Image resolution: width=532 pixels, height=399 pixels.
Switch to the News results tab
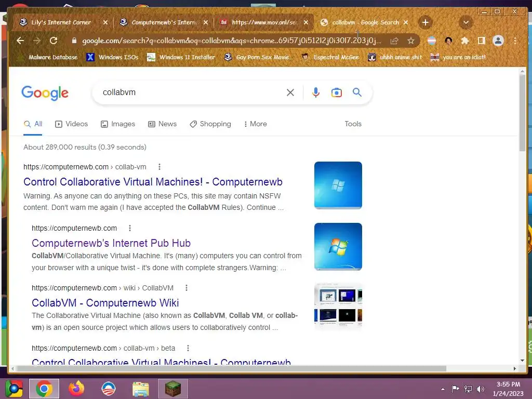point(162,124)
